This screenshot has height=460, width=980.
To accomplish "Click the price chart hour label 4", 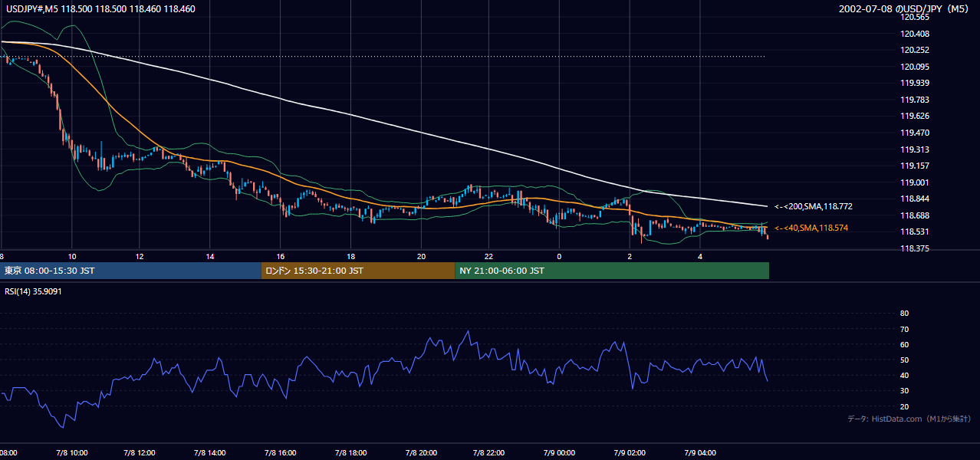I will click(x=699, y=256).
